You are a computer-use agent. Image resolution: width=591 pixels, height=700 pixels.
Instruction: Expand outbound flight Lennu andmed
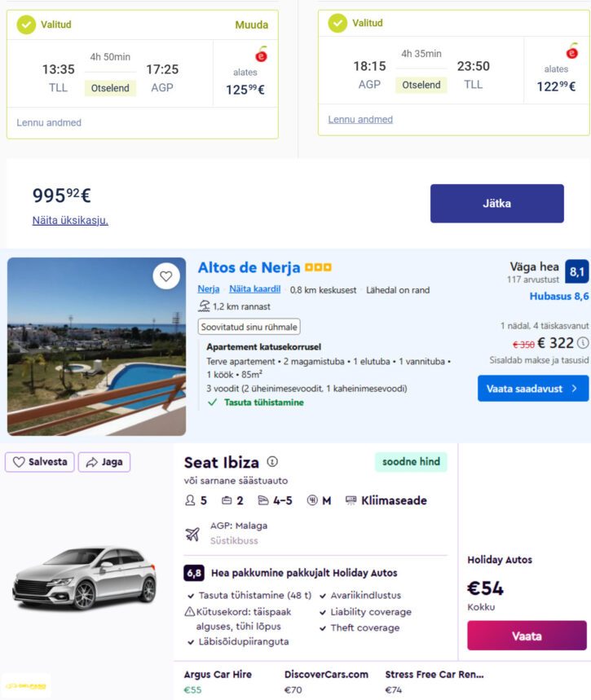pos(49,123)
